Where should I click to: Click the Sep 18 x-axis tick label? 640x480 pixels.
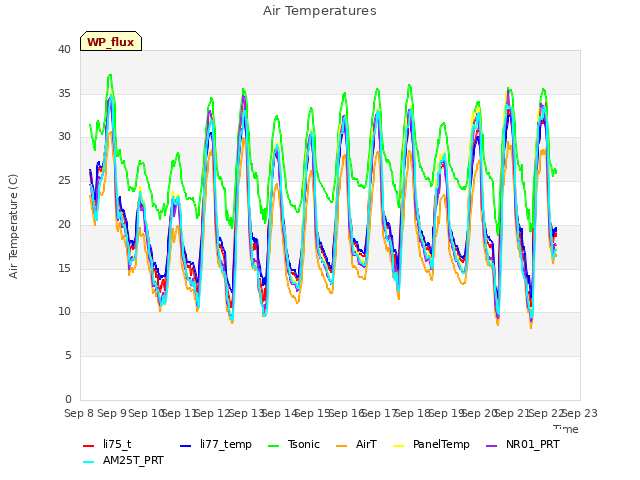[x=412, y=413]
